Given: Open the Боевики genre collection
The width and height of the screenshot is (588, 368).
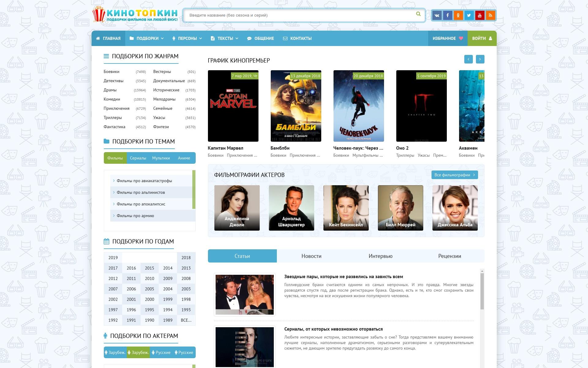Looking at the screenshot, I should pyautogui.click(x=111, y=71).
